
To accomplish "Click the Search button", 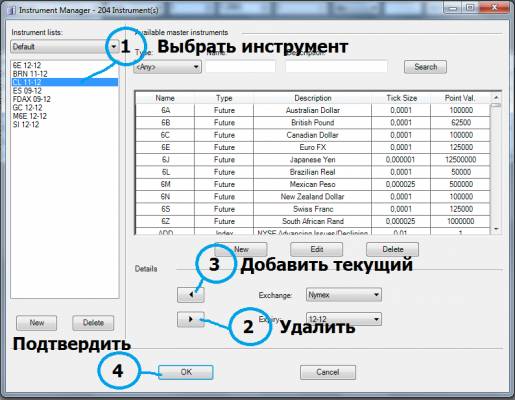I will pos(425,67).
